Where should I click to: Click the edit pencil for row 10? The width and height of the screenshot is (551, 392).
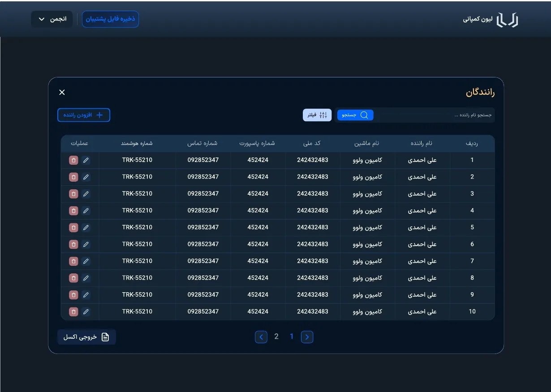tap(86, 311)
